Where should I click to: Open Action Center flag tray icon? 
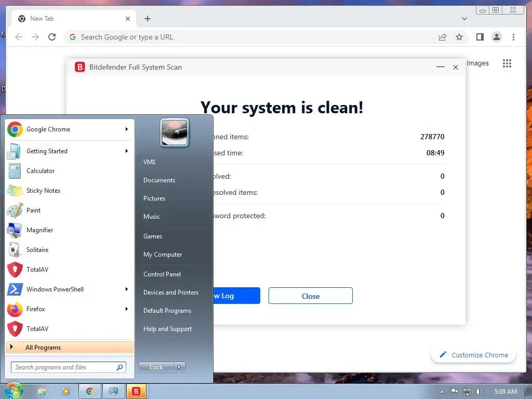click(454, 392)
